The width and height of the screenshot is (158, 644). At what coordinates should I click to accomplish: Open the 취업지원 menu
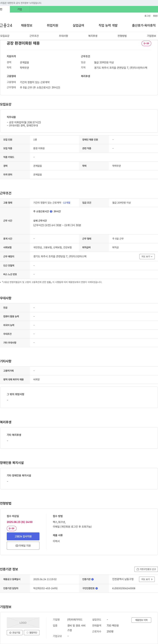tap(52, 25)
